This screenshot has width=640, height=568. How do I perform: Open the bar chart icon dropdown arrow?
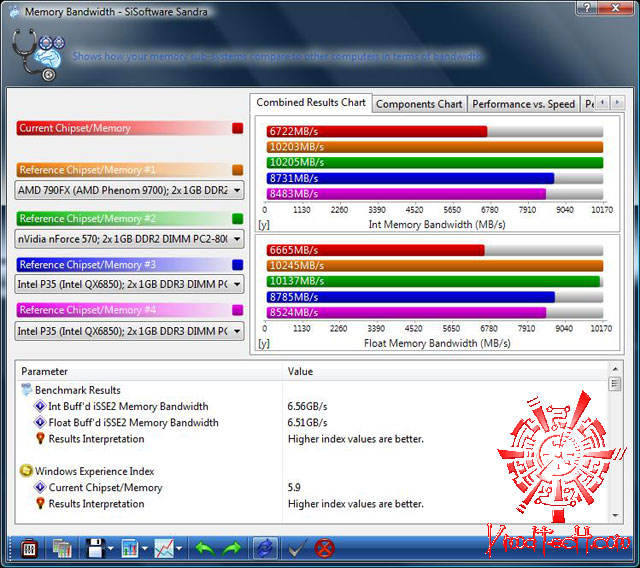(x=145, y=549)
